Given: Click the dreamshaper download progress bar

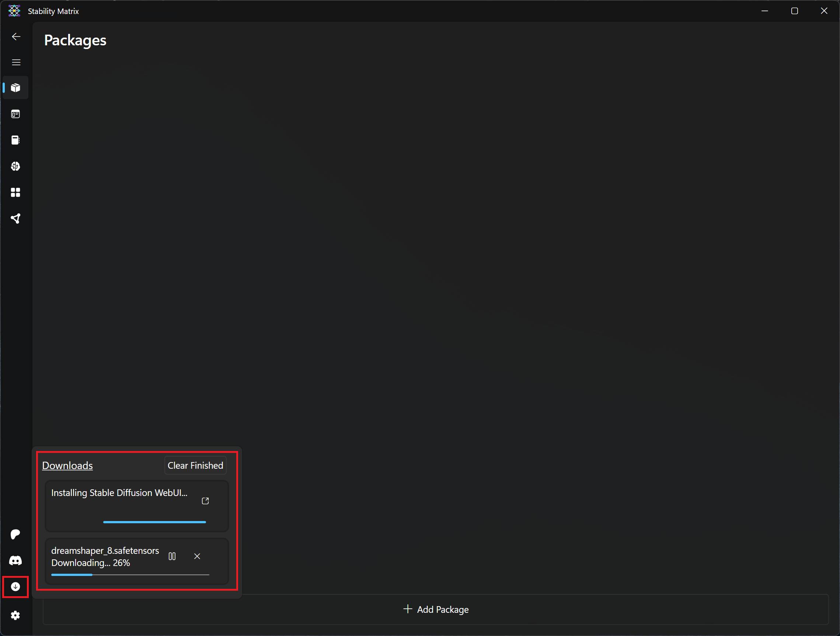Looking at the screenshot, I should pyautogui.click(x=130, y=575).
